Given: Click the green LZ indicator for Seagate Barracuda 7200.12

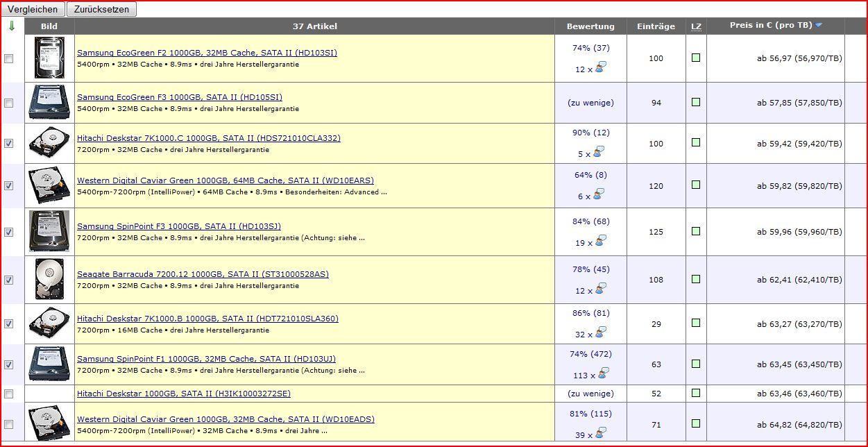Looking at the screenshot, I should (x=696, y=279).
